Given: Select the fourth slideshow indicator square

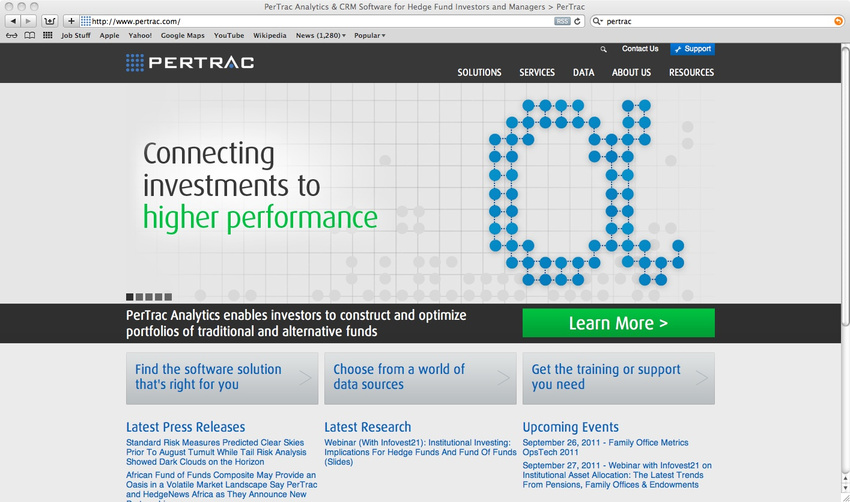Looking at the screenshot, I should 158,297.
